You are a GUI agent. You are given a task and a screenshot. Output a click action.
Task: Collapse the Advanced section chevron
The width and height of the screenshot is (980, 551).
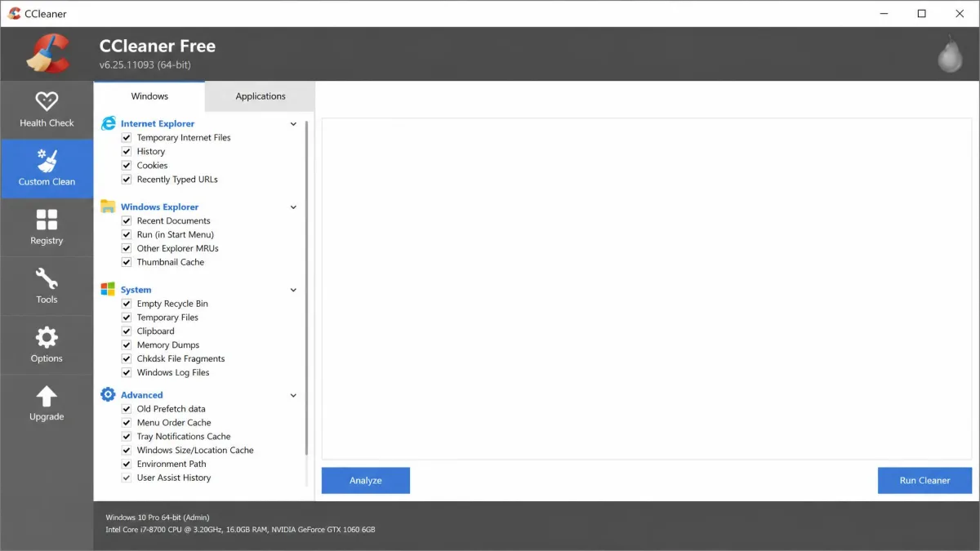tap(293, 395)
